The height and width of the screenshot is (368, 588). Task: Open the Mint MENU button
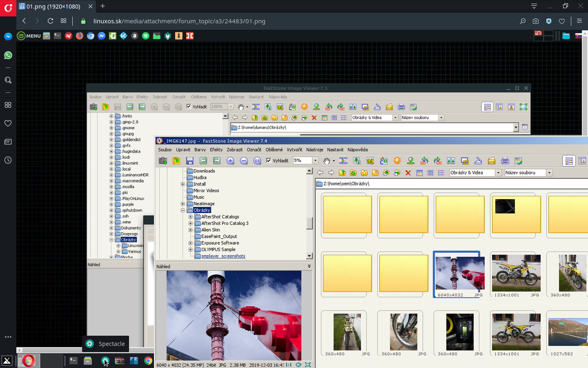pos(29,36)
